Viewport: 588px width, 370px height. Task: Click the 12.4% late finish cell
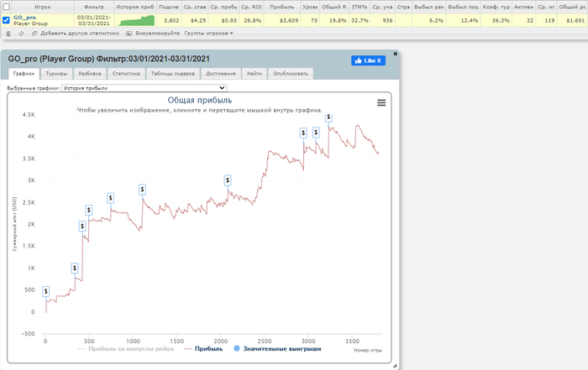[x=464, y=21]
